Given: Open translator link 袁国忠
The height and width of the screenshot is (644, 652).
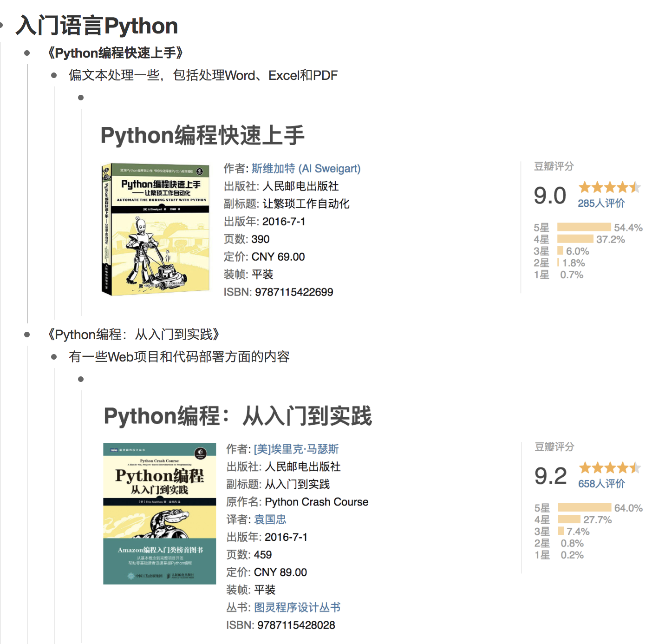Looking at the screenshot, I should coord(270,519).
